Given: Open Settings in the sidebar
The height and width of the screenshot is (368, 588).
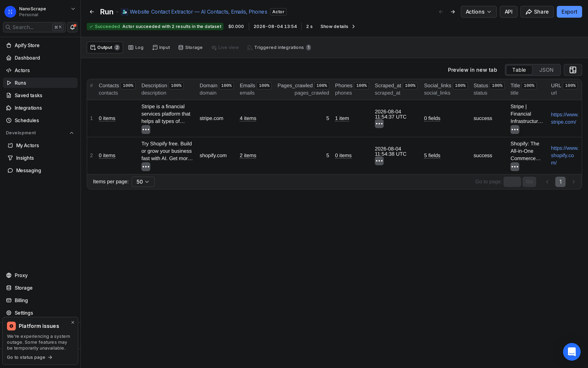Looking at the screenshot, I should [40, 313].
